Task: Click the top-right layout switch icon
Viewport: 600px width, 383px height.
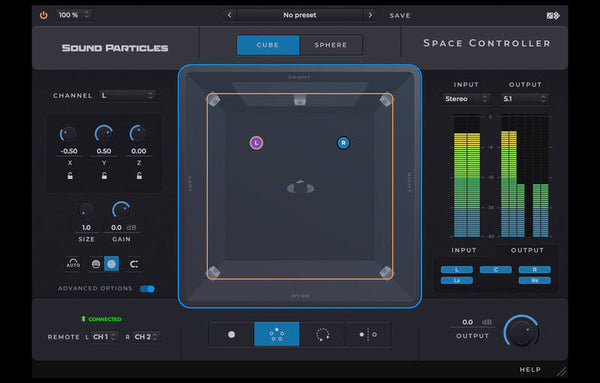Action: pyautogui.click(x=553, y=15)
